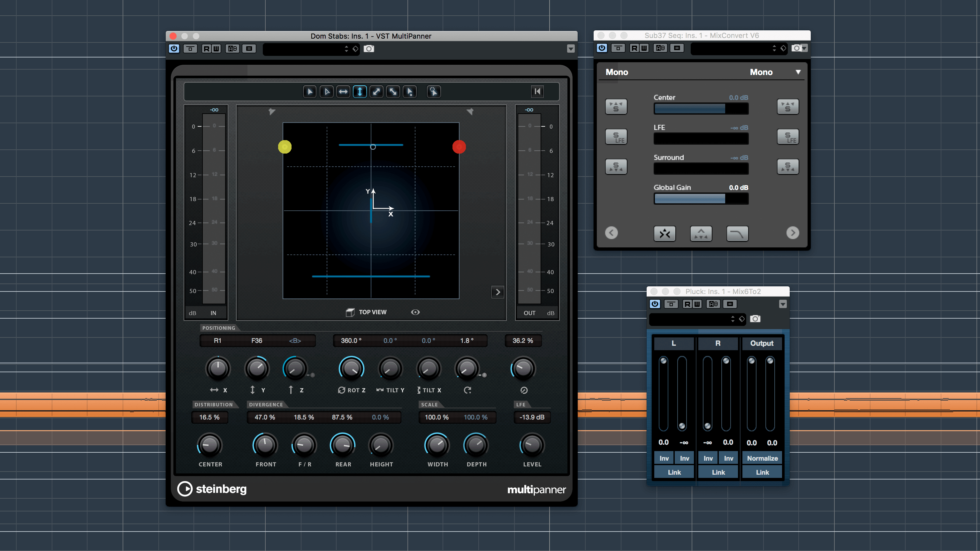Click the speaker arrangement button at MixConvert bottom
Image resolution: width=980 pixels, height=551 pixels.
pyautogui.click(x=701, y=233)
